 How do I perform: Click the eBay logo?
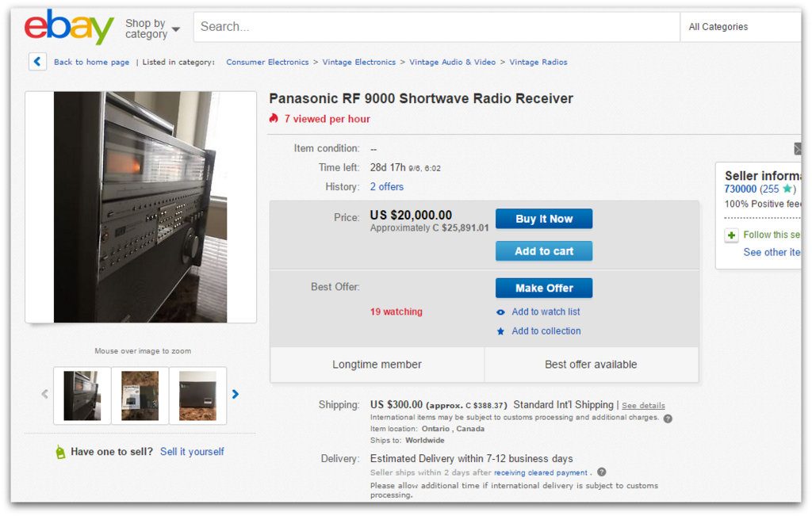69,27
